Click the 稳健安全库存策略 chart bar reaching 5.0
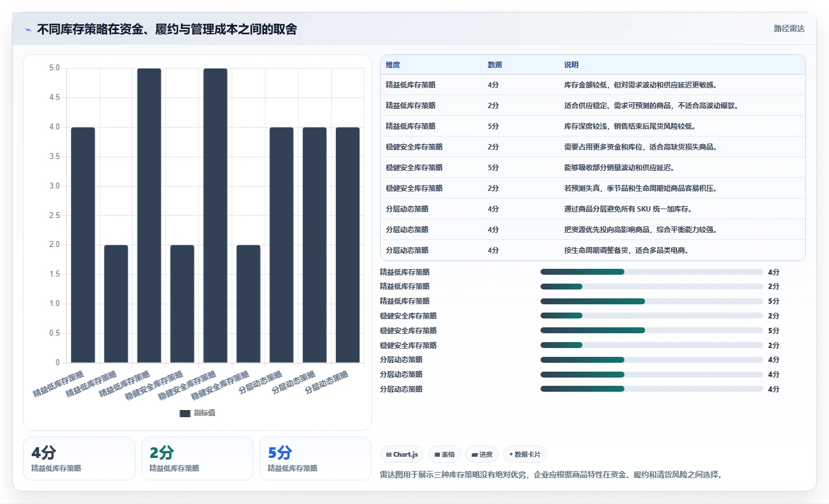The image size is (829, 504). 215,216
